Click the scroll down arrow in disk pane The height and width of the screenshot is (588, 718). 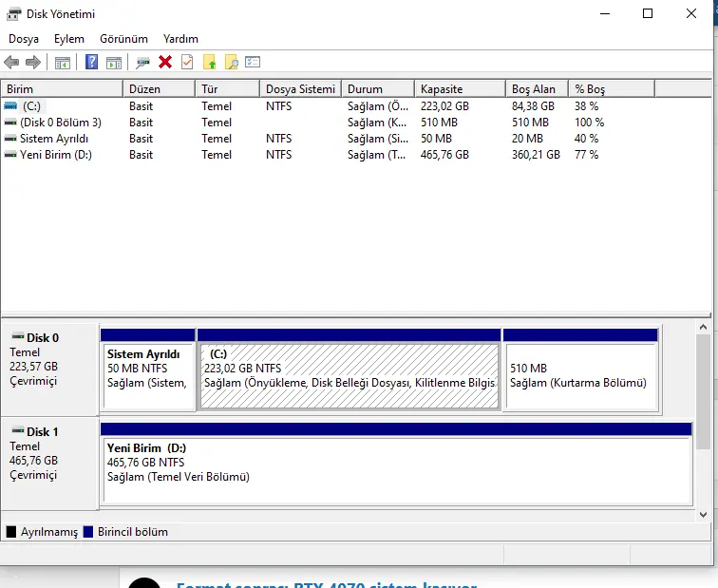[704, 515]
